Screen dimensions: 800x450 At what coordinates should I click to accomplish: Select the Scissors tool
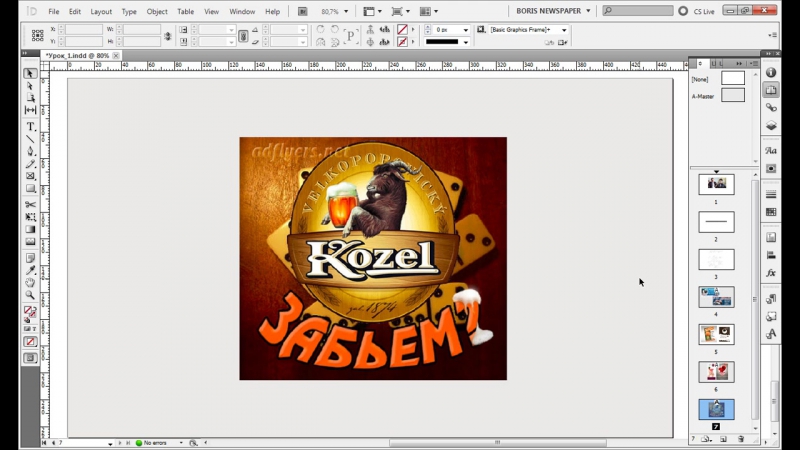[x=30, y=205]
